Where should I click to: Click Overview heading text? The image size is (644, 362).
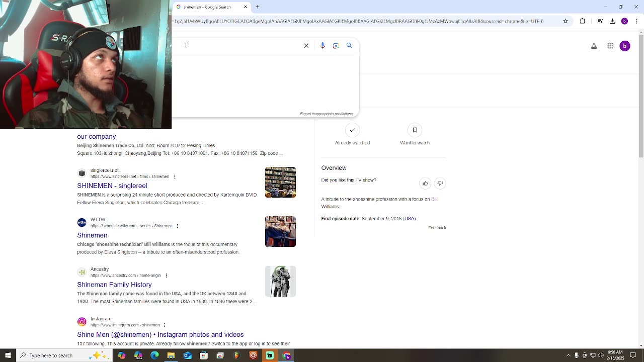[334, 168]
